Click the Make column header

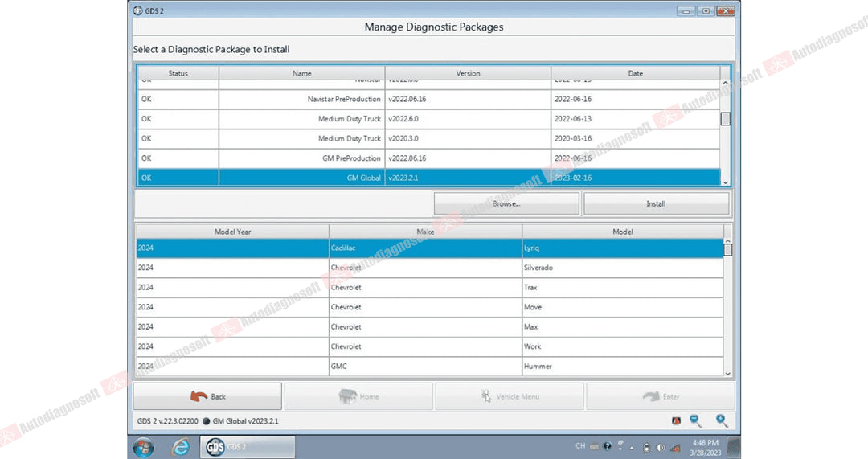point(425,232)
